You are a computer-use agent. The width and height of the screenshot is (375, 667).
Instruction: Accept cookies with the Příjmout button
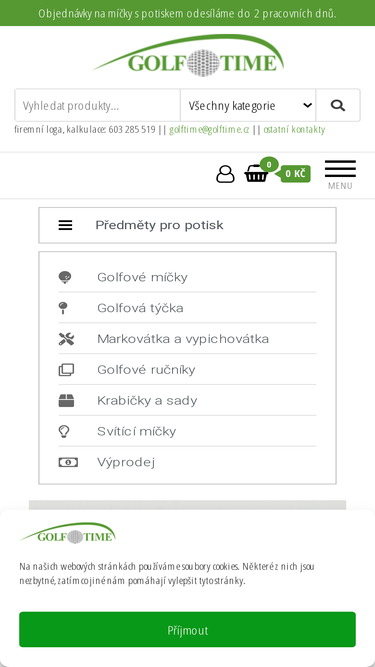[188, 630]
